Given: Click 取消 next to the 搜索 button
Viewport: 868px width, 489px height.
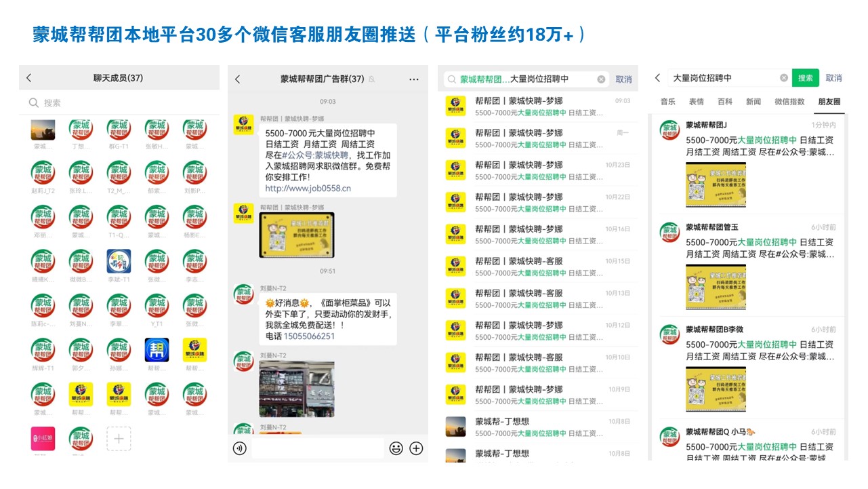Looking at the screenshot, I should pos(833,78).
